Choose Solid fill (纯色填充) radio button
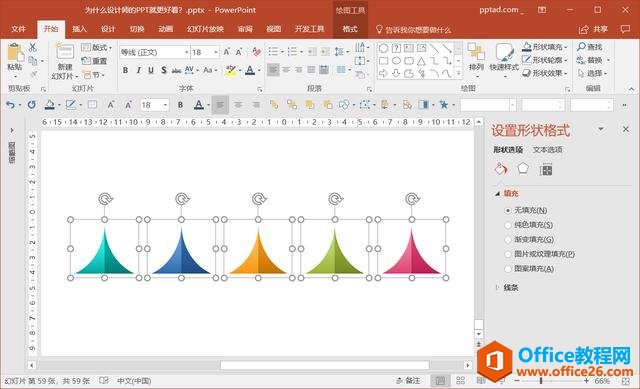 508,225
